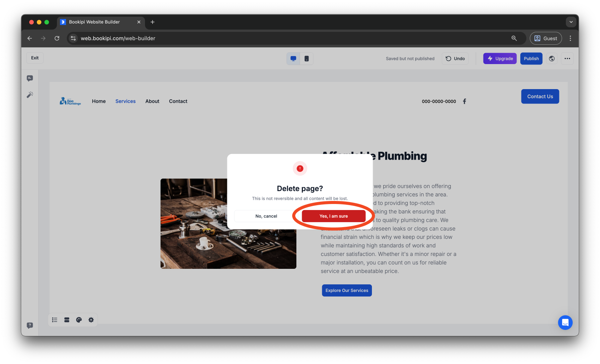The image size is (600, 364).
Task: Open the three-dot more options menu
Action: [x=567, y=59]
